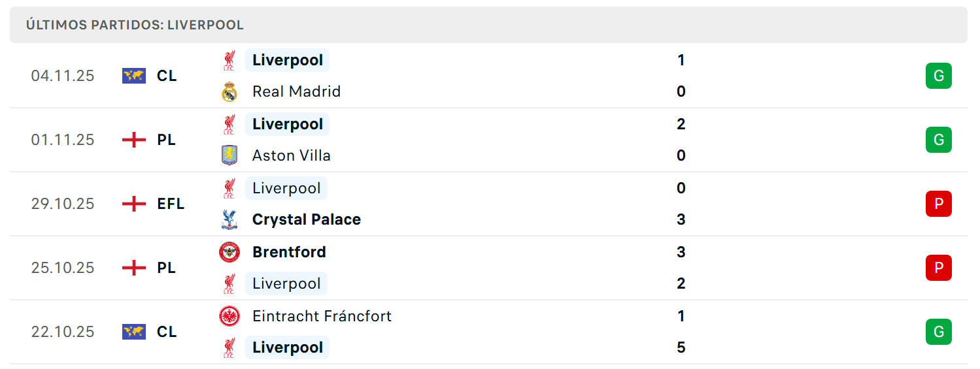The height and width of the screenshot is (369, 980).
Task: Click the green G badge for 04.11.25 match
Action: coord(938,76)
